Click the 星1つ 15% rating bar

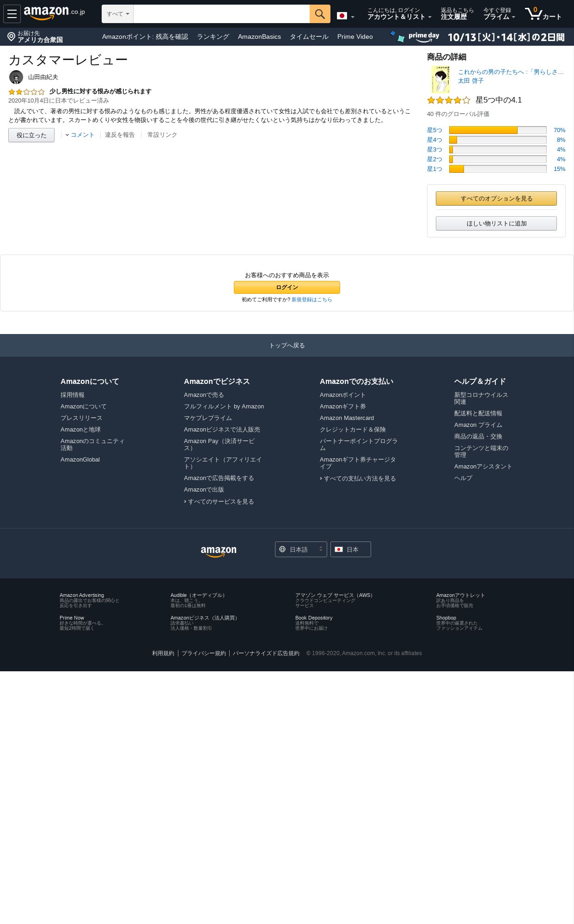point(498,169)
